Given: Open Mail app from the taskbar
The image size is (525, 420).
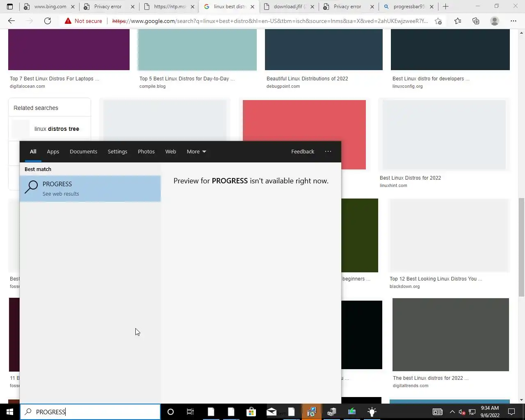Looking at the screenshot, I should (x=272, y=412).
